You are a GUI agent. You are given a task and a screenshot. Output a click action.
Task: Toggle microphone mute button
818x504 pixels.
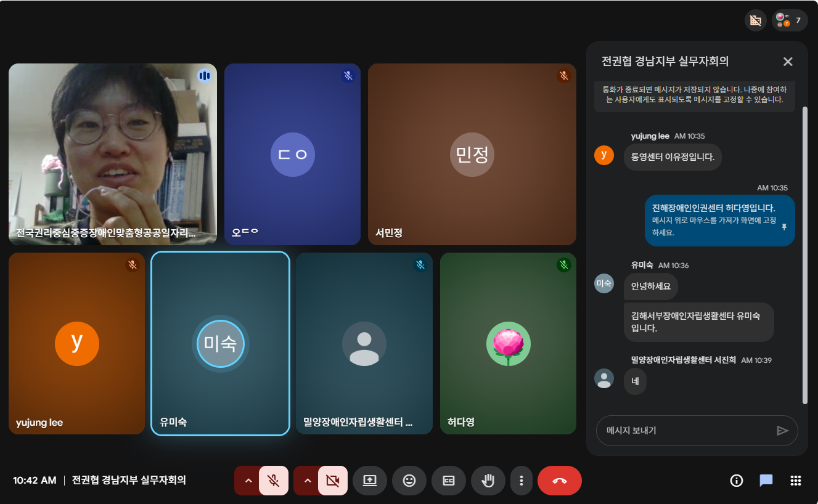tap(274, 481)
